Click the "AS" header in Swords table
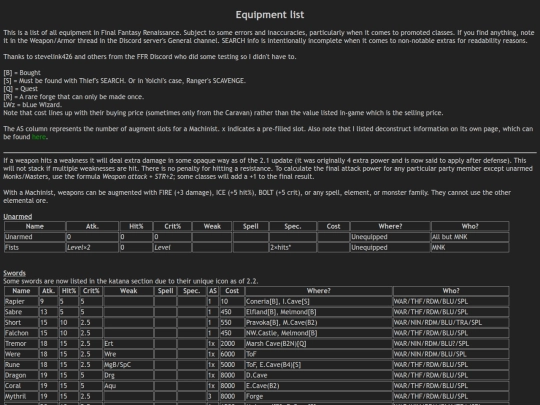The height and width of the screenshot is (405, 540). [x=213, y=291]
